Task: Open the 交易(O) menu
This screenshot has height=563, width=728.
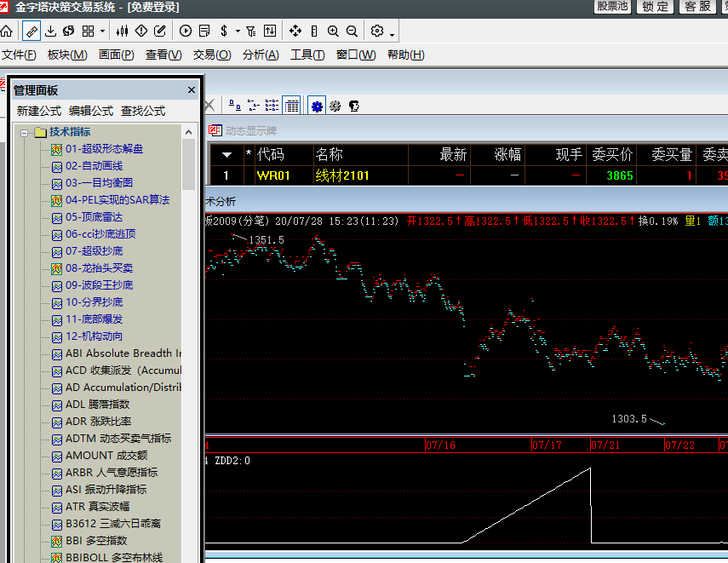Action: [x=211, y=55]
